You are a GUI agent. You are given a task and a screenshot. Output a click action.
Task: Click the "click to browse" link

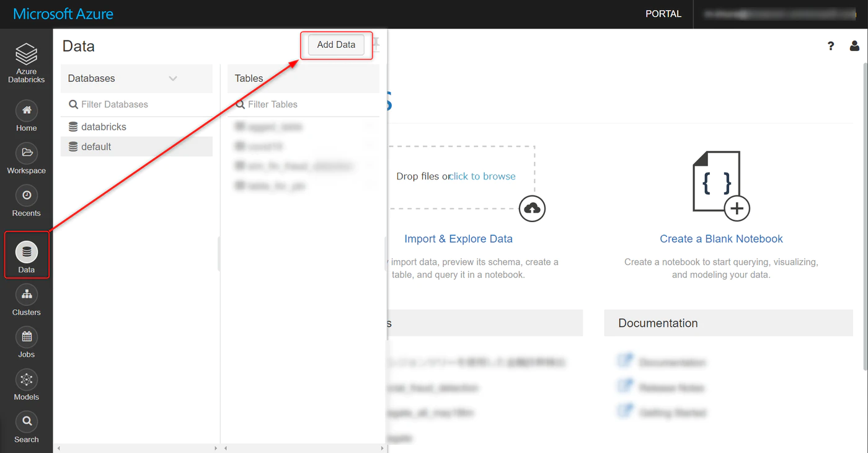(483, 176)
